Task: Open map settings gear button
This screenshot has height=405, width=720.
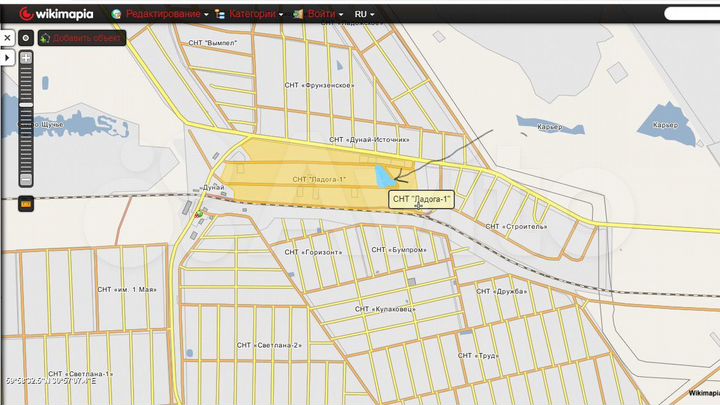Action: click(26, 37)
